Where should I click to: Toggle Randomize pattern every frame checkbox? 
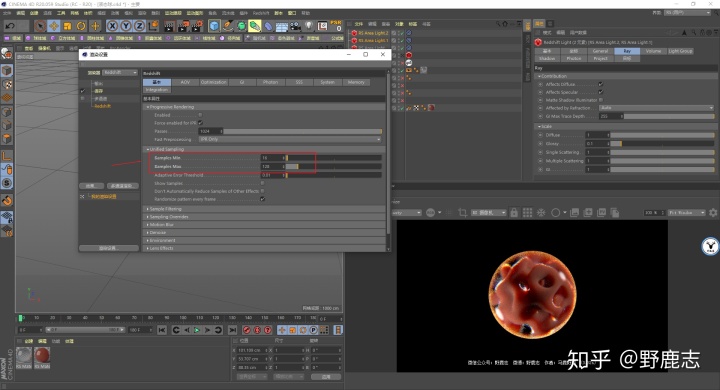coord(263,199)
